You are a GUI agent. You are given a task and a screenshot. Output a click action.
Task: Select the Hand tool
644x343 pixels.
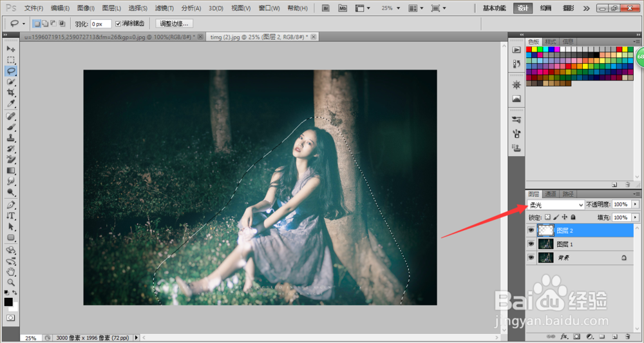click(11, 271)
